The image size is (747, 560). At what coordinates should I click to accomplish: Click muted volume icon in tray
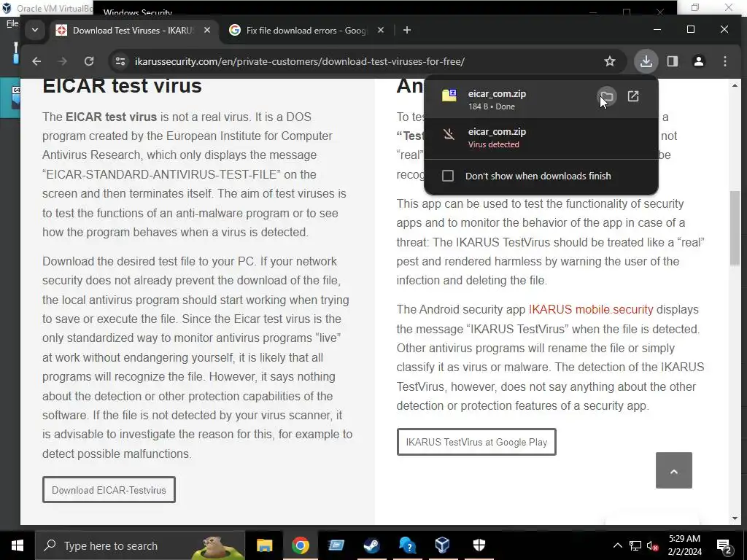coord(653,545)
